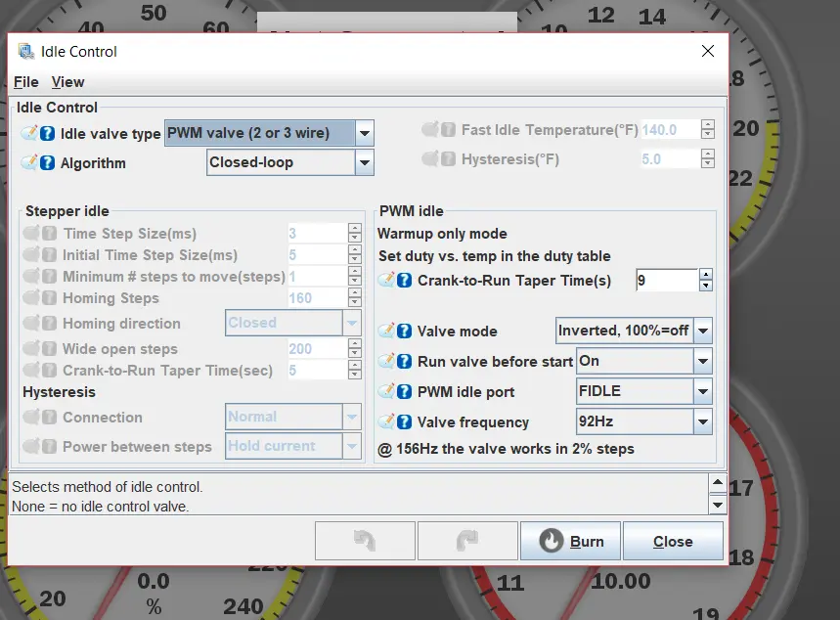Click help icon for Idle valve type

click(x=47, y=133)
